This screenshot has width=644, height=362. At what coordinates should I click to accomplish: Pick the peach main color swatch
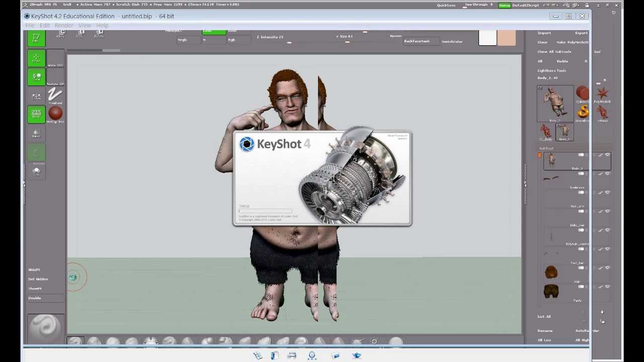coord(507,38)
